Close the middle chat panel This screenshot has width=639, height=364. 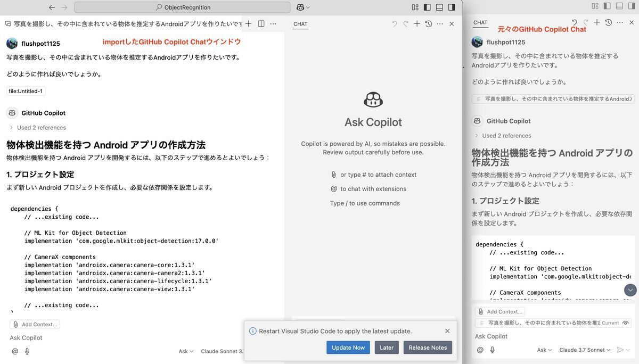[452, 24]
